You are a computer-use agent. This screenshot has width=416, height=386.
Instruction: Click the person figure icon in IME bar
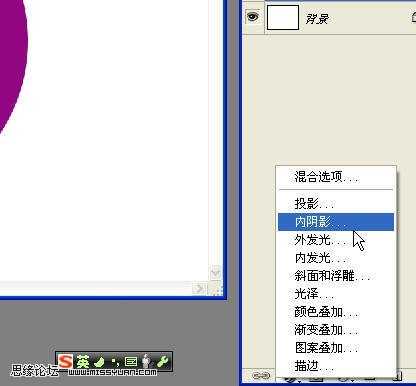(146, 362)
